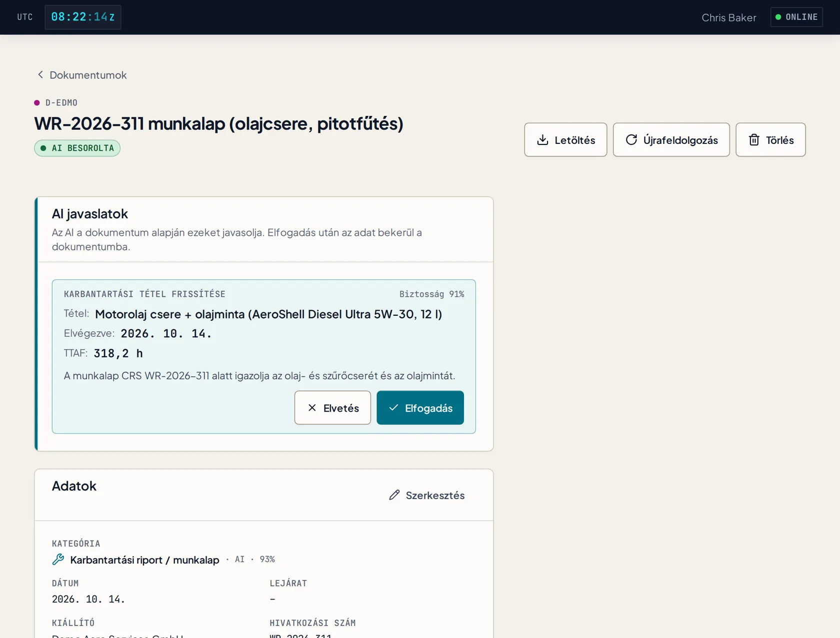Click the UTC clock 08:22:14z
The image size is (840, 638).
click(x=83, y=17)
